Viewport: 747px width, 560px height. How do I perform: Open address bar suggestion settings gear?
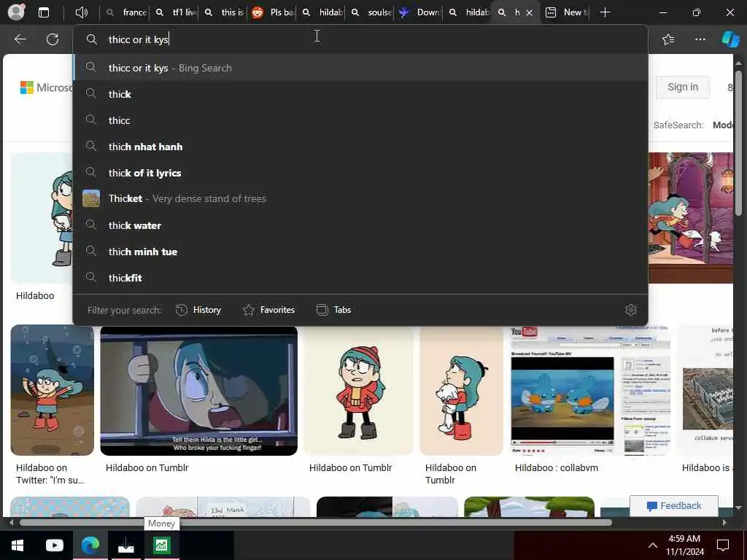[x=631, y=310]
